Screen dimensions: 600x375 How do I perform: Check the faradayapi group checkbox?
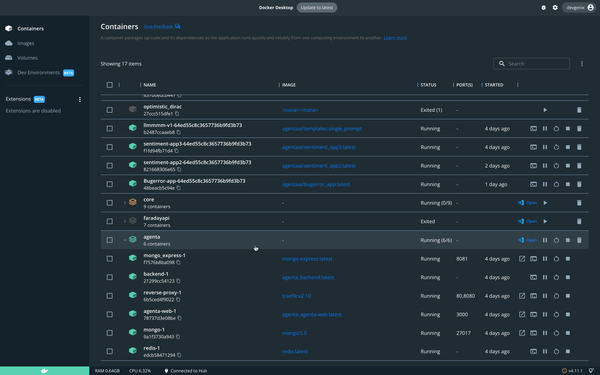[x=110, y=221]
